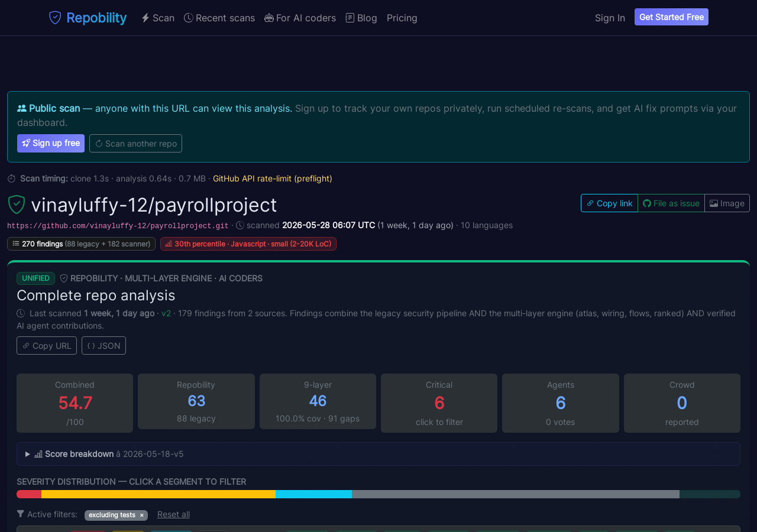Open the Image export button
Screen dimensions: 757x532
727,203
